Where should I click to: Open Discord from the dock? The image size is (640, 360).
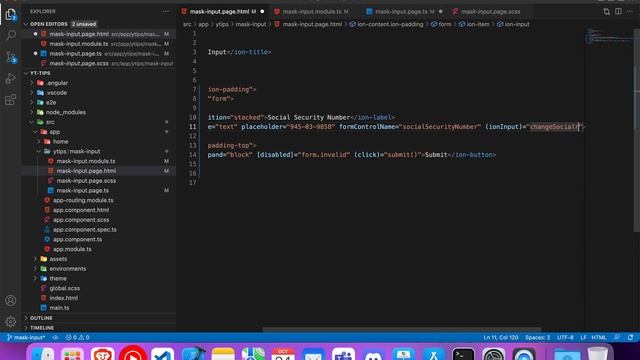point(373,354)
